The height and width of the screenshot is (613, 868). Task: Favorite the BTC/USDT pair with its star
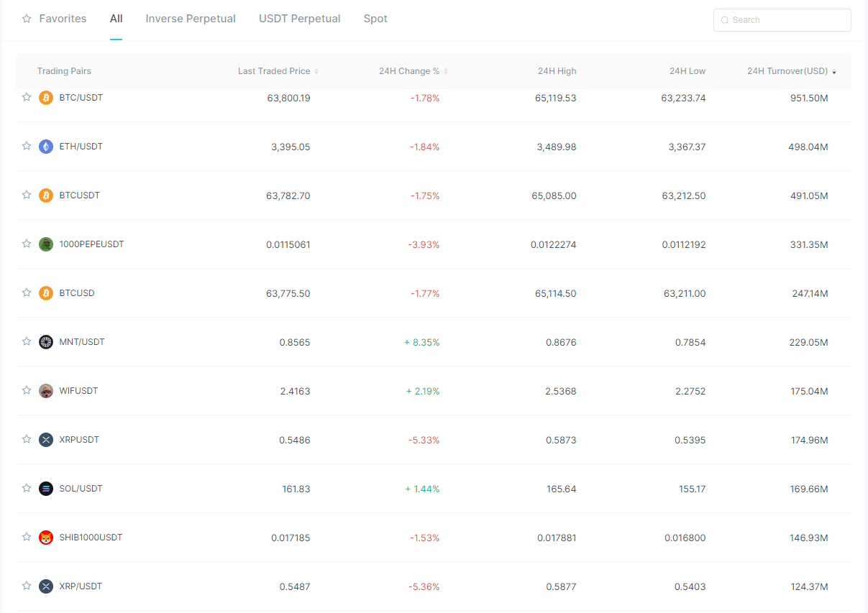27,97
